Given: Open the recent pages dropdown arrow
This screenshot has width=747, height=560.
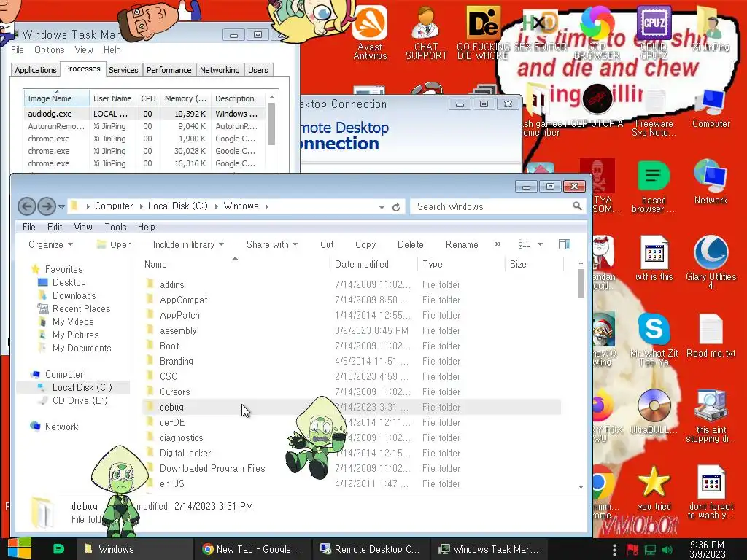Looking at the screenshot, I should (61, 206).
